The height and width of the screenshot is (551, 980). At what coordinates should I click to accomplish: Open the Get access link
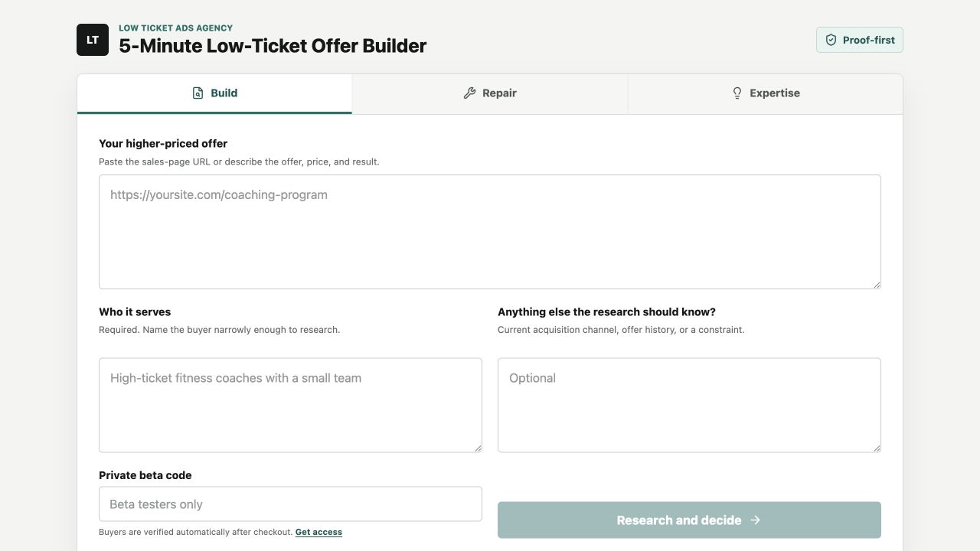318,532
